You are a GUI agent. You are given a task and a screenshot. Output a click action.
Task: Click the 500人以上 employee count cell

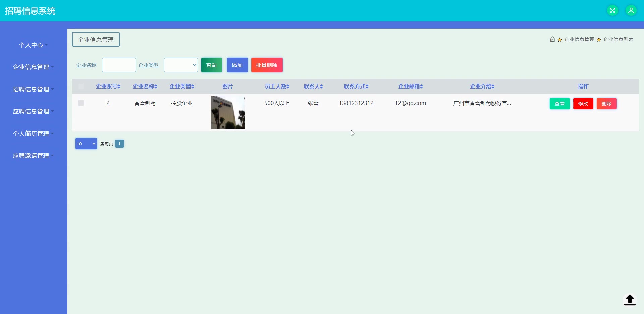click(277, 103)
